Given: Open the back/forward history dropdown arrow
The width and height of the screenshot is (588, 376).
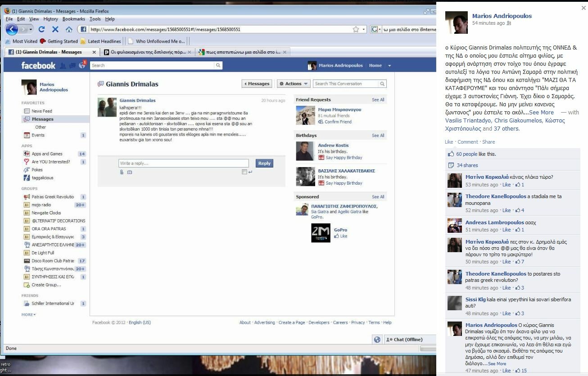Looking at the screenshot, I should point(31,29).
